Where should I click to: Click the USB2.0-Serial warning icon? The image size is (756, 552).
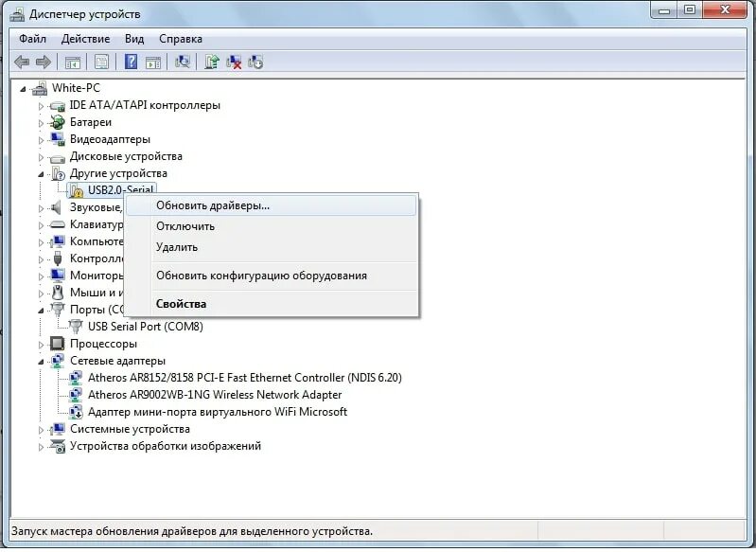point(76,190)
